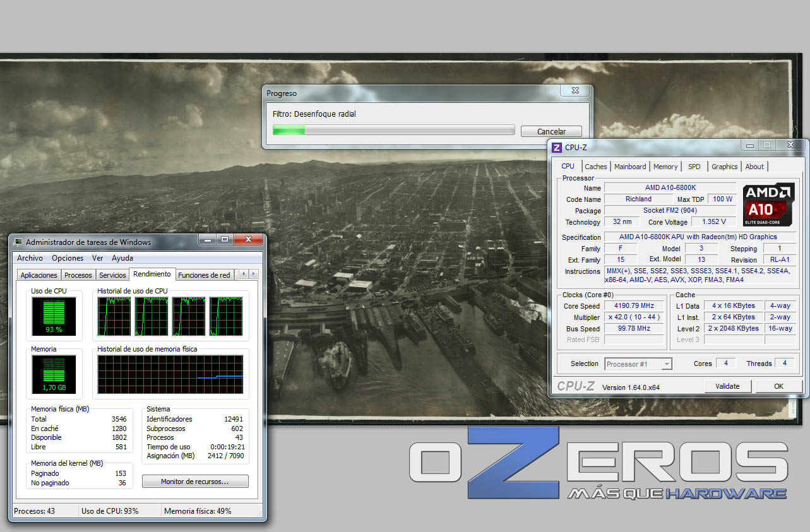The image size is (810, 532).
Task: Open the SPD tab in CPU-Z
Action: pyautogui.click(x=694, y=167)
